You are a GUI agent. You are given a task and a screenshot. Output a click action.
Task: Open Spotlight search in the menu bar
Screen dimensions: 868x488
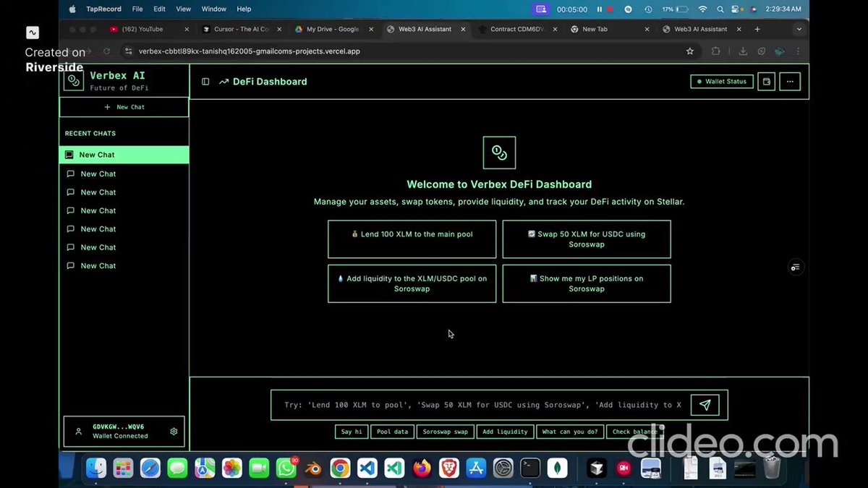point(720,9)
